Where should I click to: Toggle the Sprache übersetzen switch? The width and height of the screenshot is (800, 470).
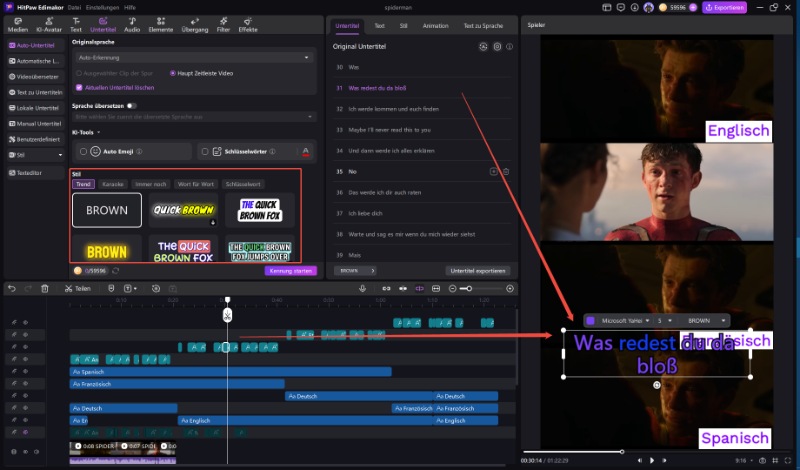[131, 106]
